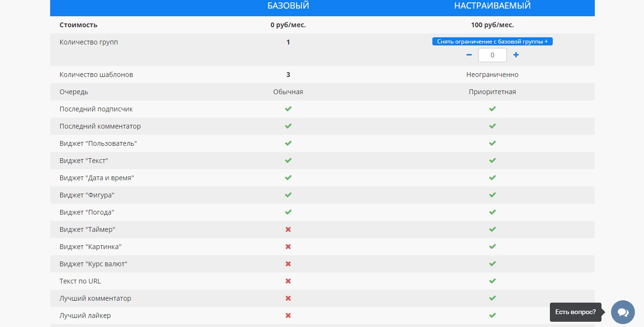Click the minus icon to decrease groups
644x327 pixels.
469,55
